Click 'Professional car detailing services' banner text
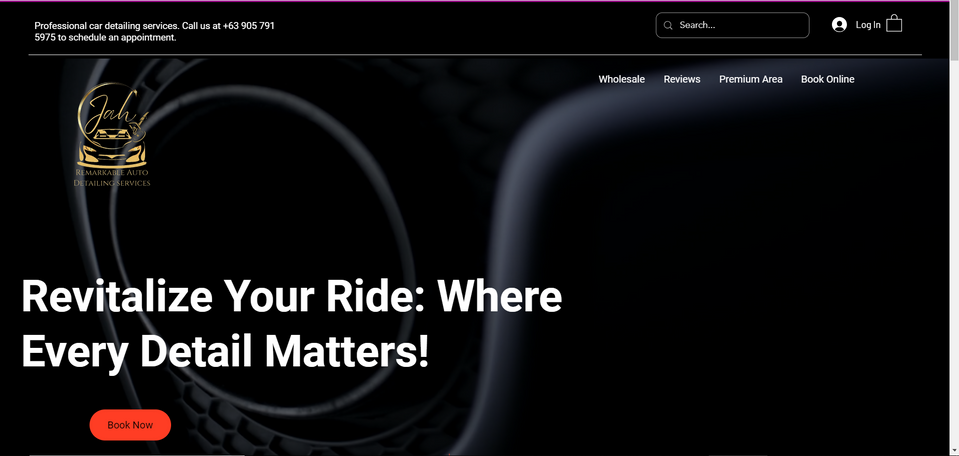Screen dimensions: 959x456 (x=106, y=26)
